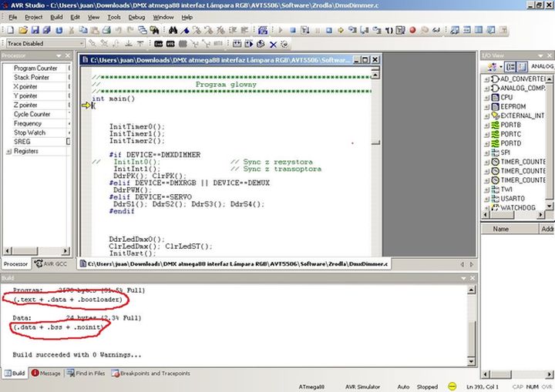Select the TWI entry in I/O View
Viewport: 555px width, 392px height.
(x=506, y=189)
